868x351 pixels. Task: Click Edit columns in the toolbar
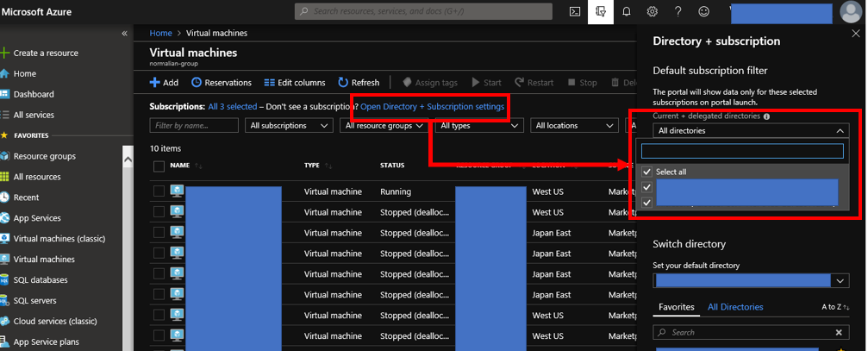pos(295,83)
